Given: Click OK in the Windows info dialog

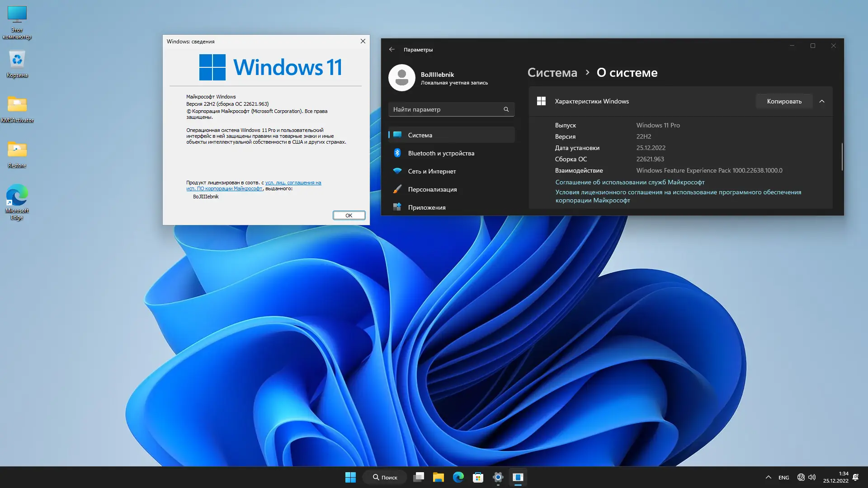Looking at the screenshot, I should (x=349, y=216).
